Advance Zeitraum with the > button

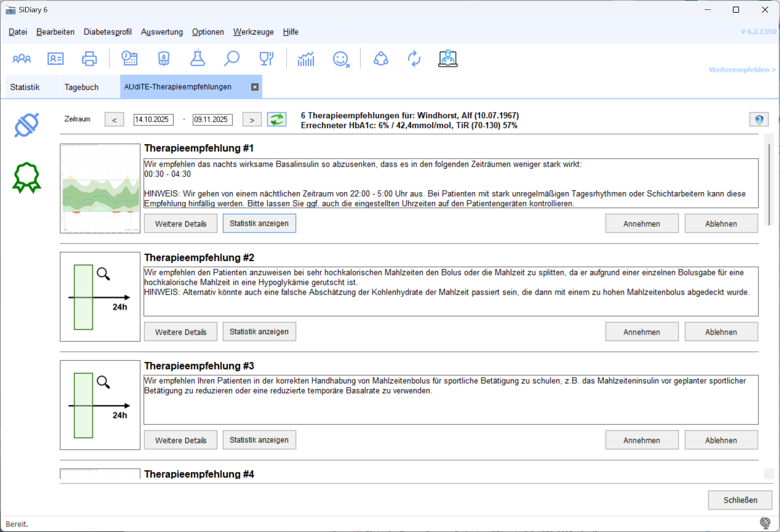(252, 120)
